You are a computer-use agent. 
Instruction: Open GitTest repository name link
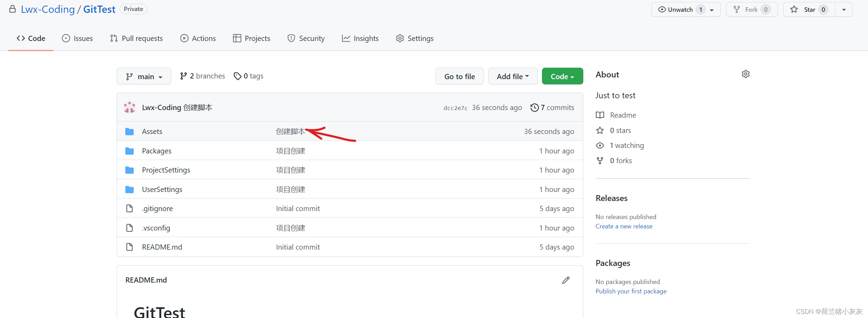(99, 9)
